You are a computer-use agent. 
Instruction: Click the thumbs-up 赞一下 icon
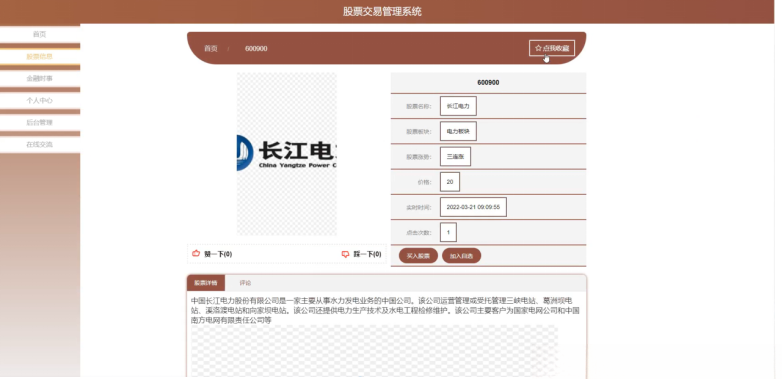196,254
